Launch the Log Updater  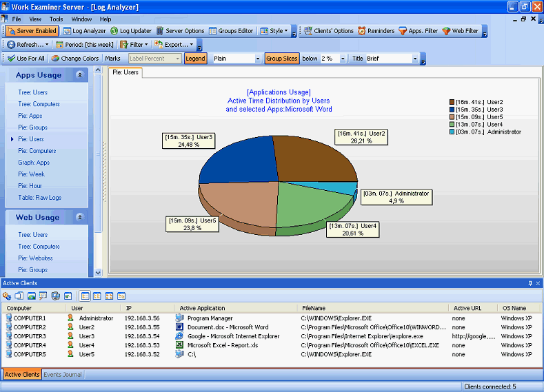[x=131, y=31]
